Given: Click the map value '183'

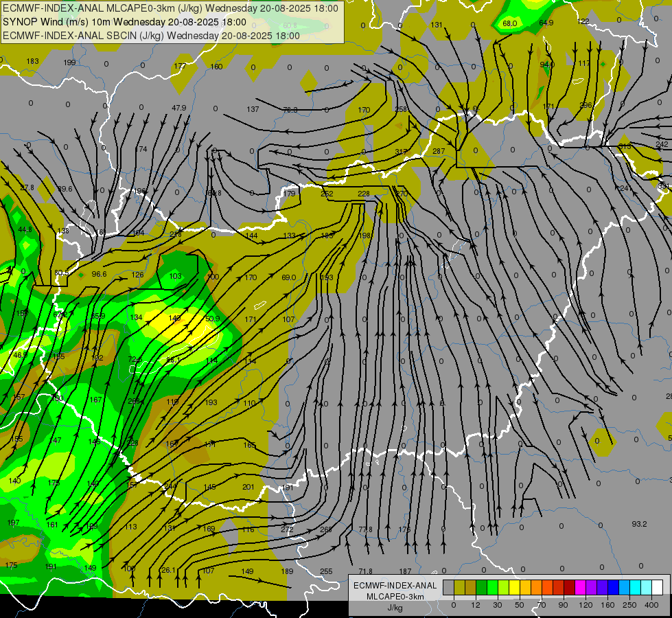Looking at the screenshot, I should 32,61.
